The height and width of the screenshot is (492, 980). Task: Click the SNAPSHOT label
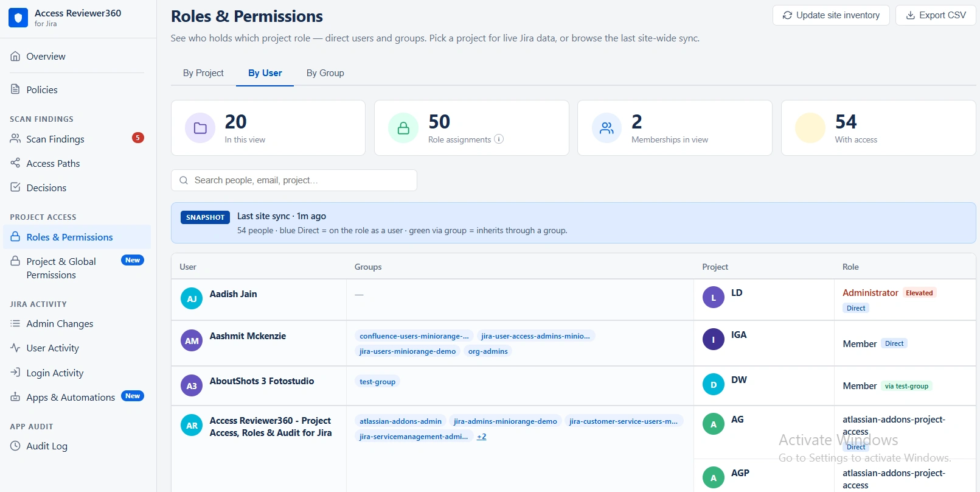[x=205, y=217]
